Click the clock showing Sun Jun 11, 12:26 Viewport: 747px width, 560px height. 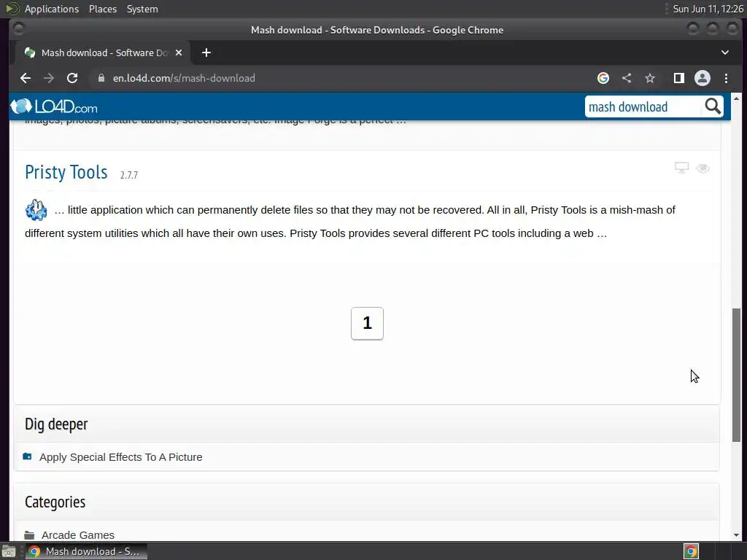[x=708, y=9]
